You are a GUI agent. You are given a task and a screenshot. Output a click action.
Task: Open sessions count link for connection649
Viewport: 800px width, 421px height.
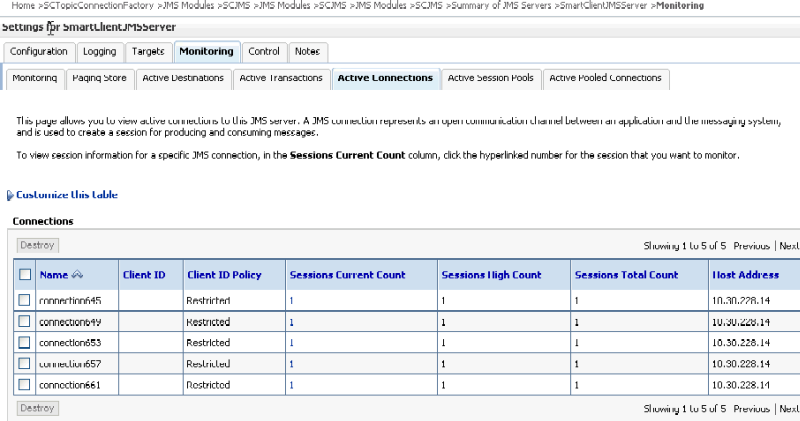(x=292, y=322)
